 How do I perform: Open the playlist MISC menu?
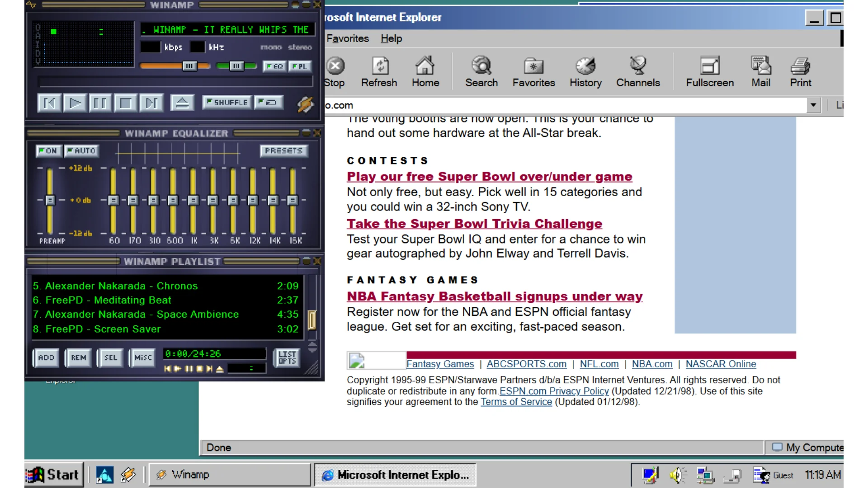143,358
